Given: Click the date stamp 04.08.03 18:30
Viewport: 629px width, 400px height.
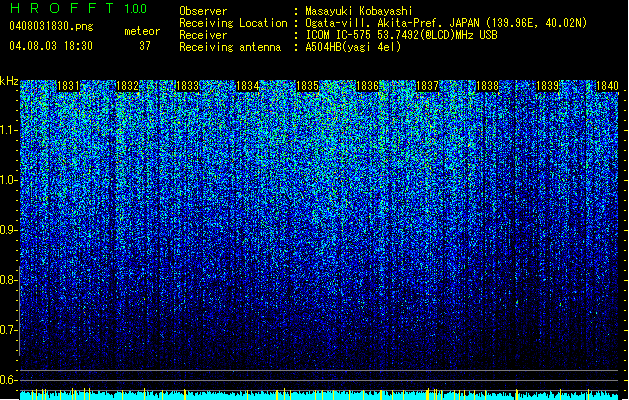Looking at the screenshot, I should tap(51, 45).
